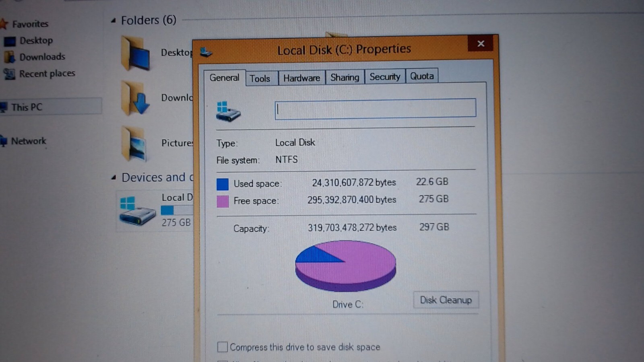Click the '275 GB' text under Explorer drive
Image resolution: width=644 pixels, height=362 pixels.
176,222
